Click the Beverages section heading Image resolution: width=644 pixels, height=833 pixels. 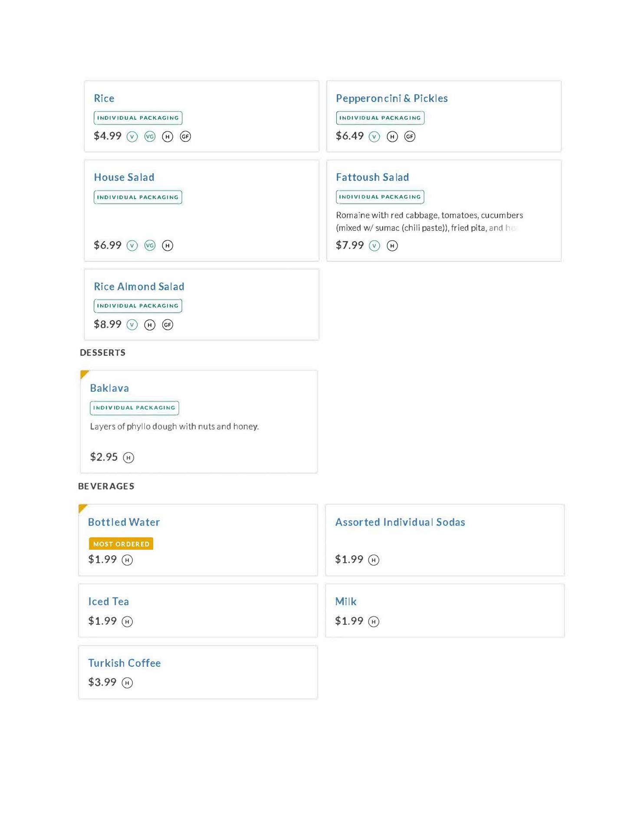pos(106,486)
